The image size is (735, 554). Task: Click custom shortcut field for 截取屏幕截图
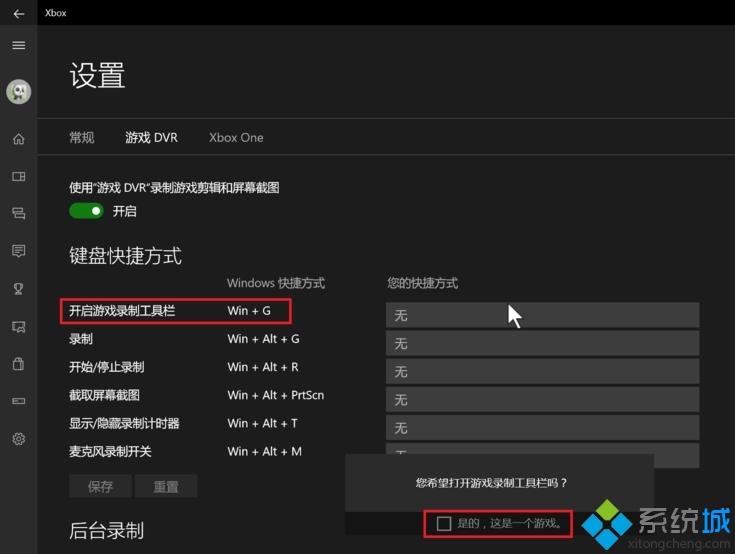point(542,400)
